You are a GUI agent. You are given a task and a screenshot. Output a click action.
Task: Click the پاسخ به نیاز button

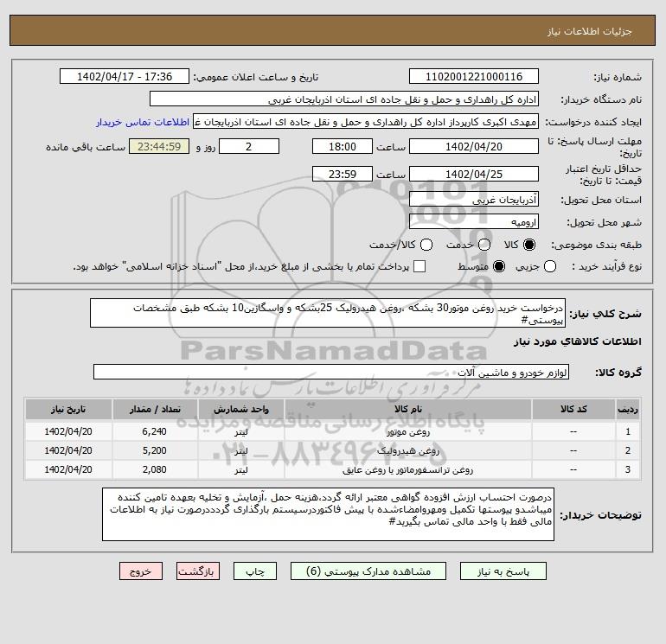click(503, 571)
